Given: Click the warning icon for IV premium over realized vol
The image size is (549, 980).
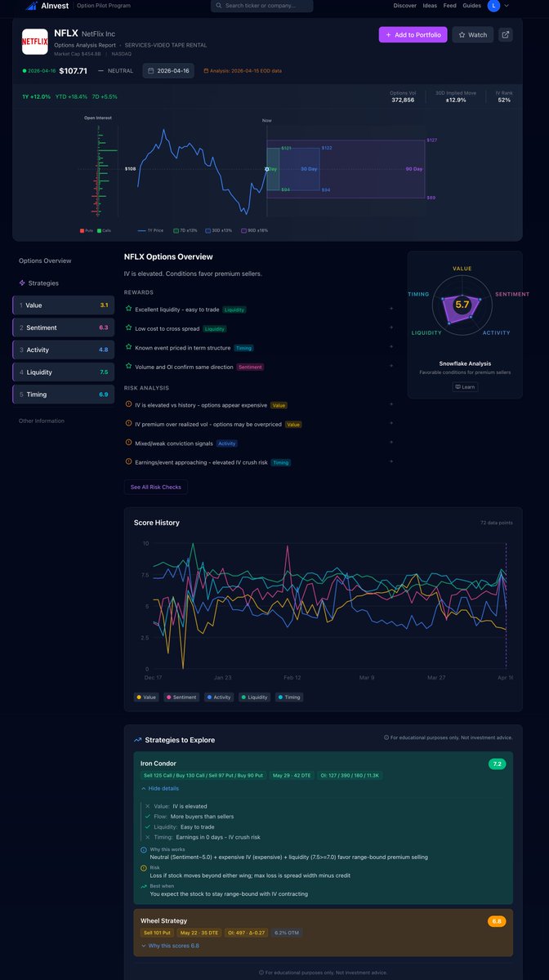Looking at the screenshot, I should point(128,424).
